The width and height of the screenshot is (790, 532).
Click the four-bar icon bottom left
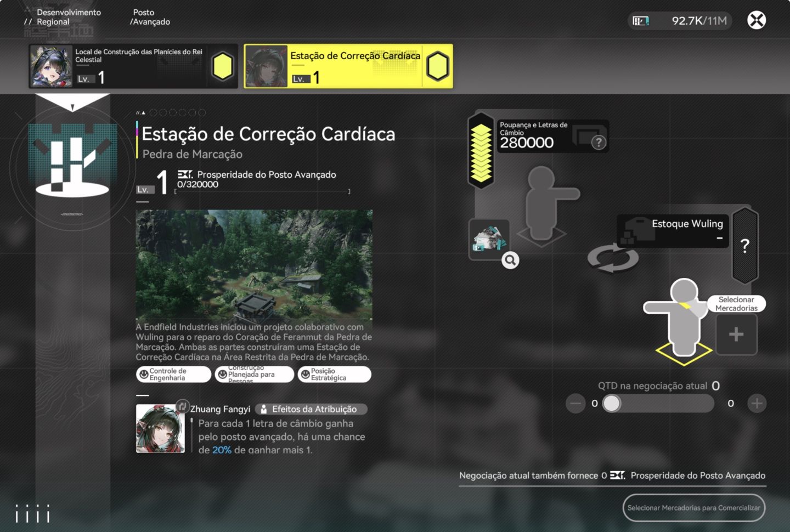pyautogui.click(x=32, y=514)
